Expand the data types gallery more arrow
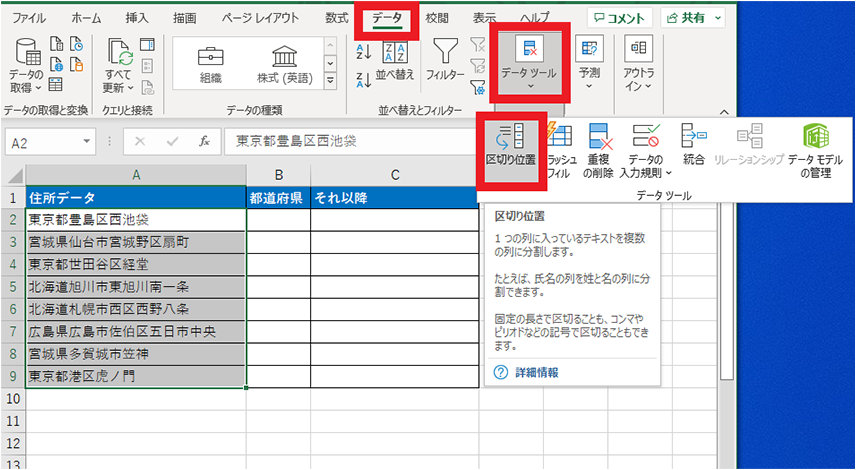This screenshot has width=856, height=470. point(329,82)
